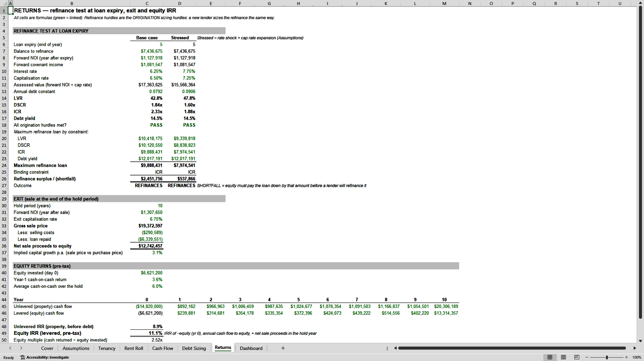Open the Debt Sizing sheet tab
Image resolution: width=644 pixels, height=361 pixels.
pyautogui.click(x=194, y=348)
